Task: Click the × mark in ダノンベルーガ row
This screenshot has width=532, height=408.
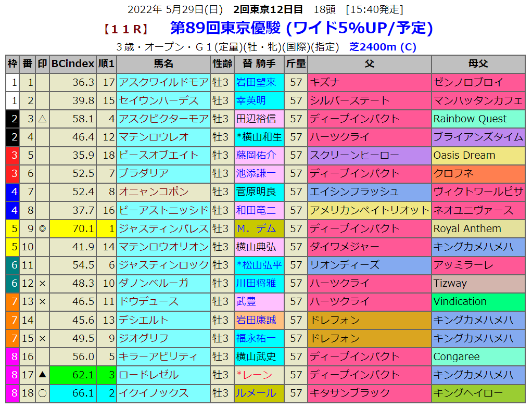Action: [42, 283]
